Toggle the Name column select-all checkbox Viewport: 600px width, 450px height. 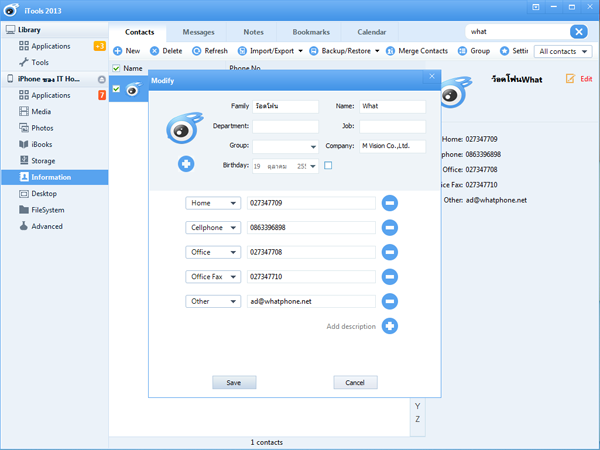pos(116,69)
